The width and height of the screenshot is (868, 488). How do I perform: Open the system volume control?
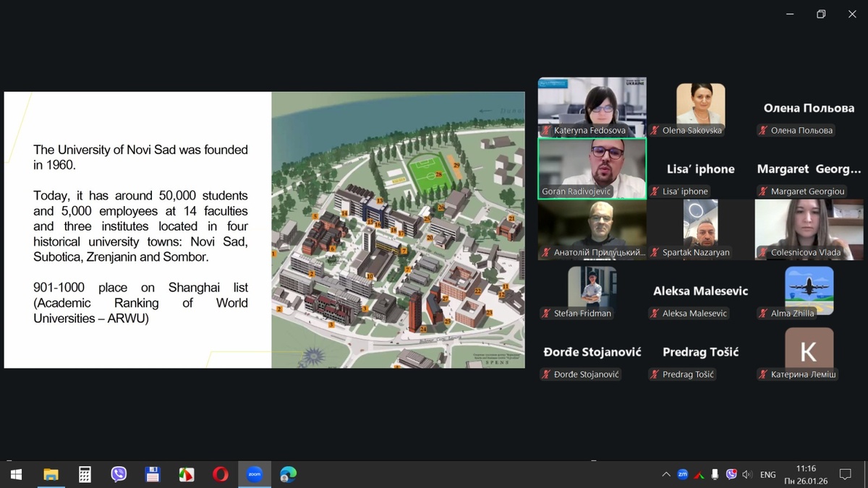747,474
